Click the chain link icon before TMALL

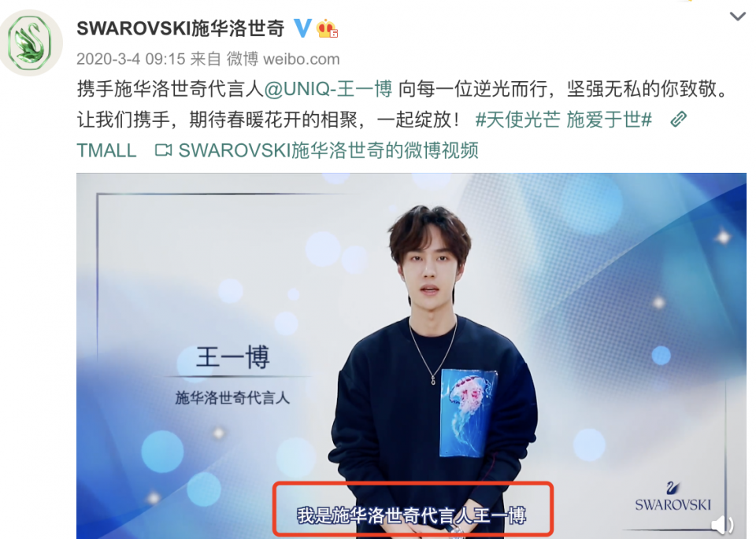(678, 119)
